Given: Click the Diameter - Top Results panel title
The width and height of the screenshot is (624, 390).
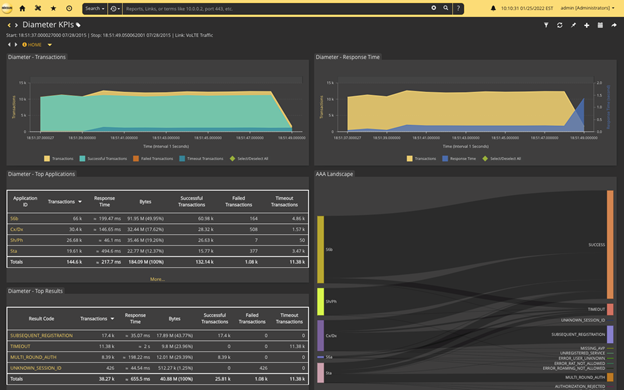Looking at the screenshot, I should (35, 291).
